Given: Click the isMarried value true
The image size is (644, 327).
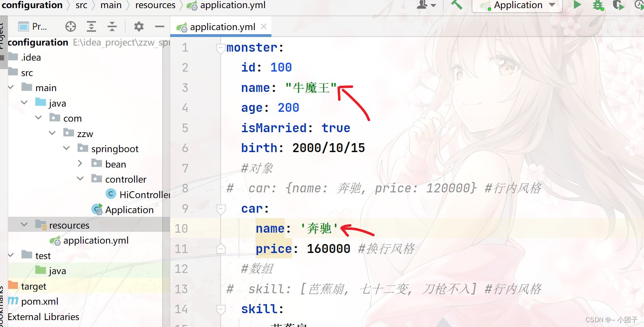Looking at the screenshot, I should click(336, 128).
